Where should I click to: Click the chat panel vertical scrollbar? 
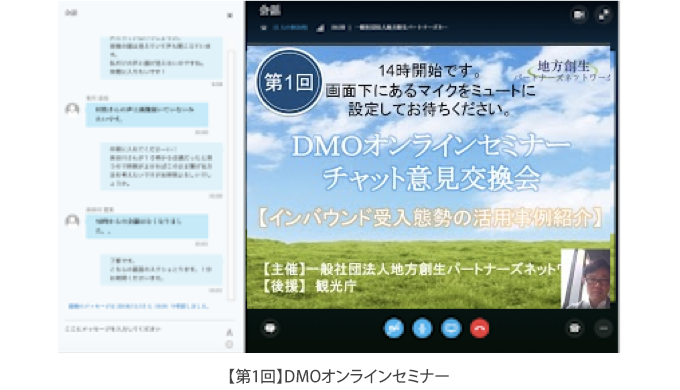[x=231, y=174]
